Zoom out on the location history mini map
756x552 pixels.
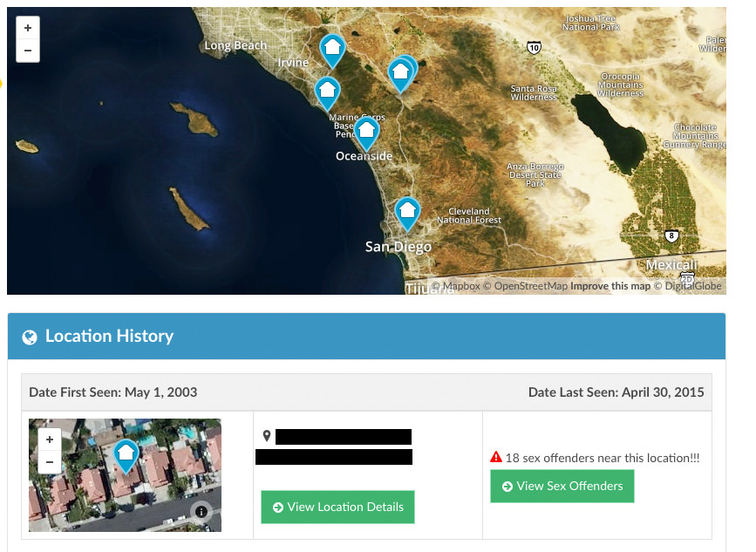point(50,461)
